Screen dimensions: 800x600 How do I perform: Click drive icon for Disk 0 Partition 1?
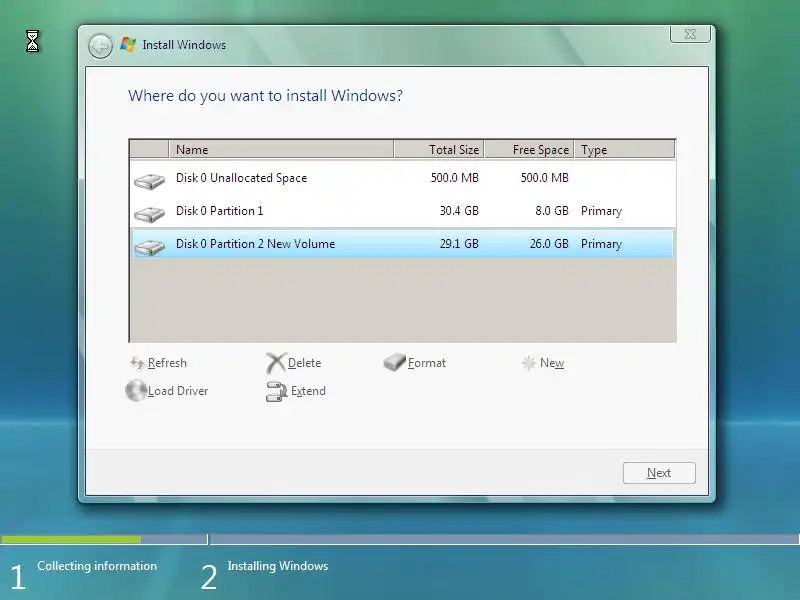click(149, 214)
